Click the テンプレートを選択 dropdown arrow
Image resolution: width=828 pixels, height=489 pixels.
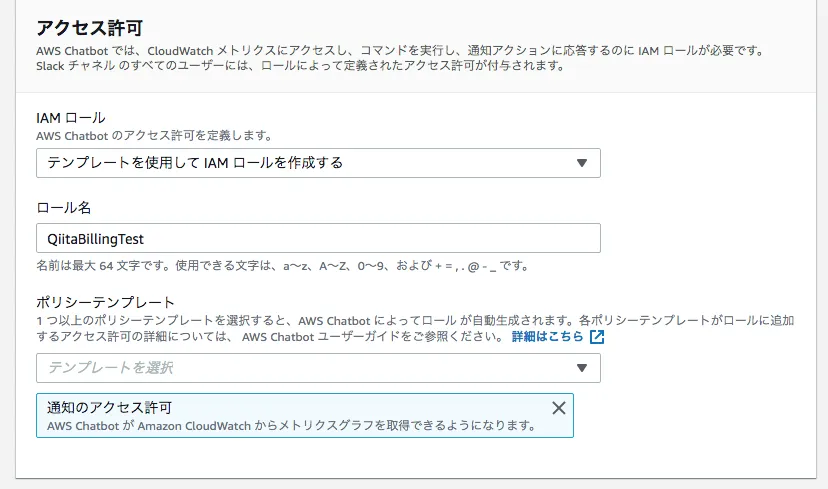pyautogui.click(x=582, y=368)
